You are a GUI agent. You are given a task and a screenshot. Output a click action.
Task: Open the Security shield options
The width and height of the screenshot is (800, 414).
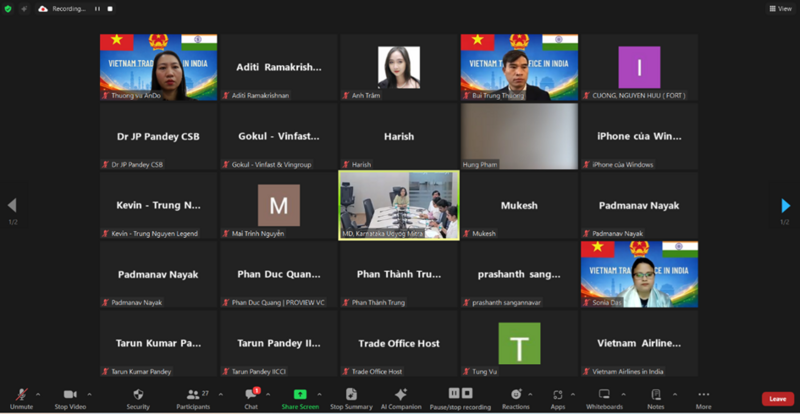[x=138, y=397]
